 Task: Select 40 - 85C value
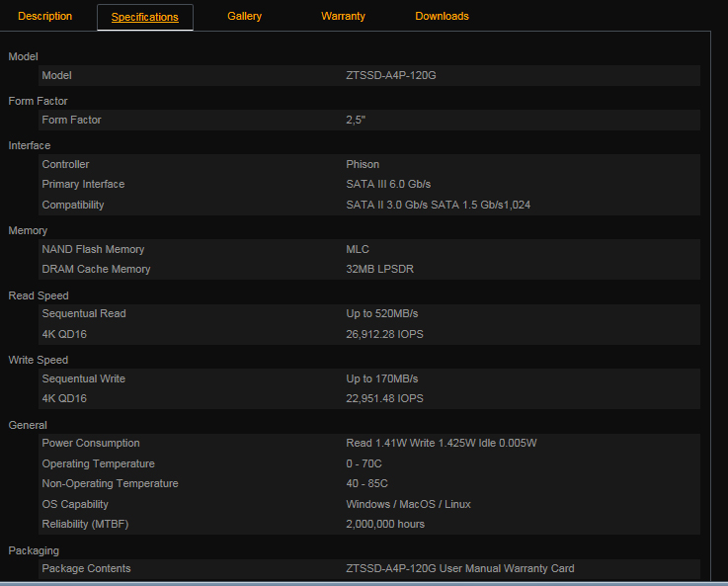coord(366,484)
